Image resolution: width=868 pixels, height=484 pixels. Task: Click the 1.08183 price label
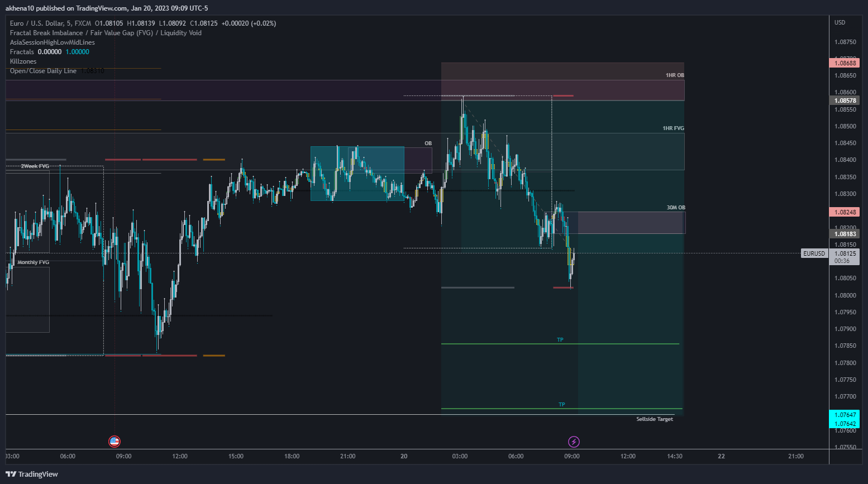(845, 234)
